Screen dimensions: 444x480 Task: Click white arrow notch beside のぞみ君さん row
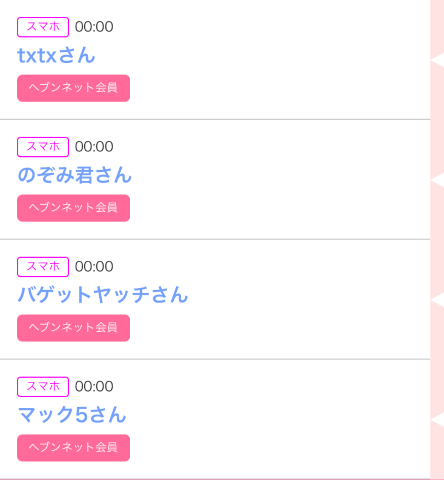pyautogui.click(x=438, y=180)
